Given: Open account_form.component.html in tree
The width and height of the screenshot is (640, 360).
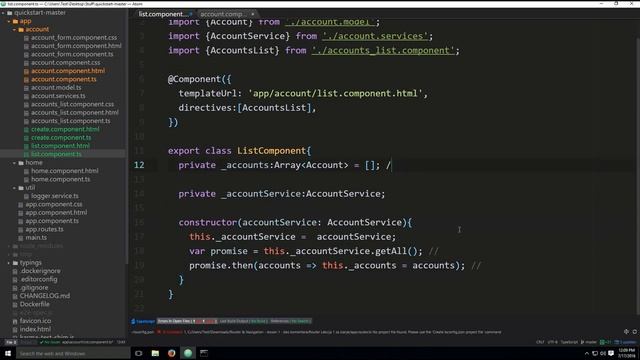Looking at the screenshot, I should [76, 46].
